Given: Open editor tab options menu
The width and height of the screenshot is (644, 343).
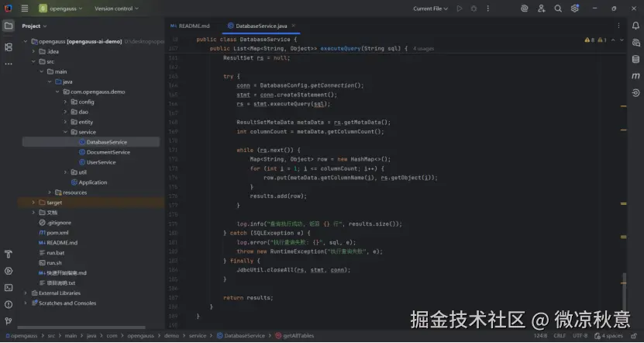Looking at the screenshot, I should coord(618,26).
